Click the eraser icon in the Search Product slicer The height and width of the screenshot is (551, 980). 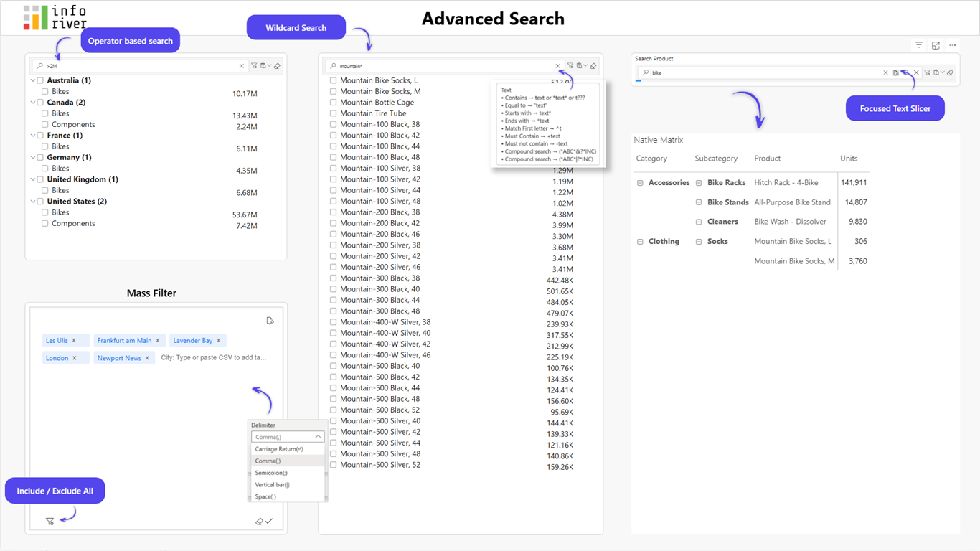pos(950,72)
